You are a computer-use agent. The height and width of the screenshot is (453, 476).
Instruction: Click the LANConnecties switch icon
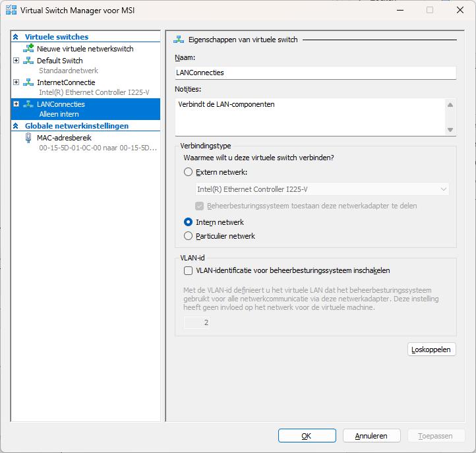[28, 104]
